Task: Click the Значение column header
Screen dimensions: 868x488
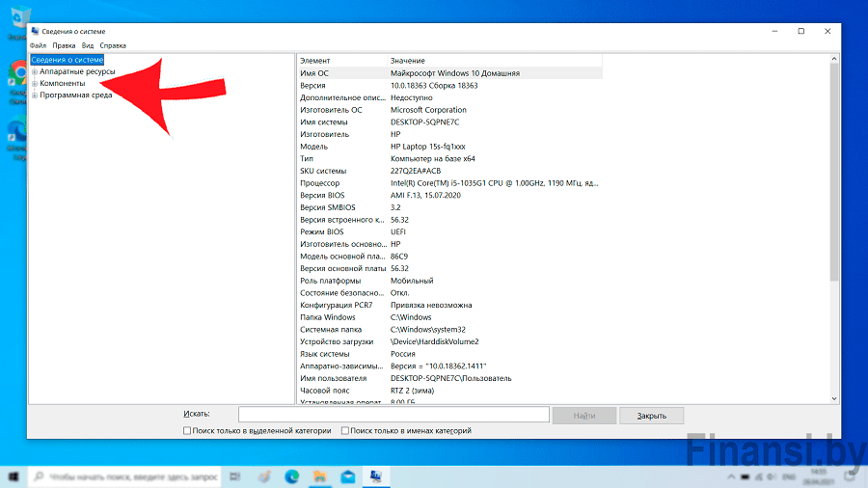Action: [495, 61]
